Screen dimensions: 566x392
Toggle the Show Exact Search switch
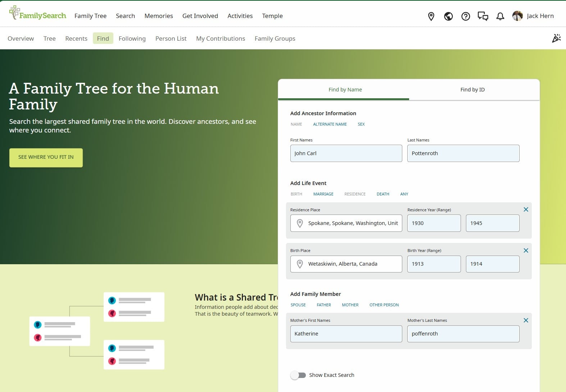[x=298, y=375]
